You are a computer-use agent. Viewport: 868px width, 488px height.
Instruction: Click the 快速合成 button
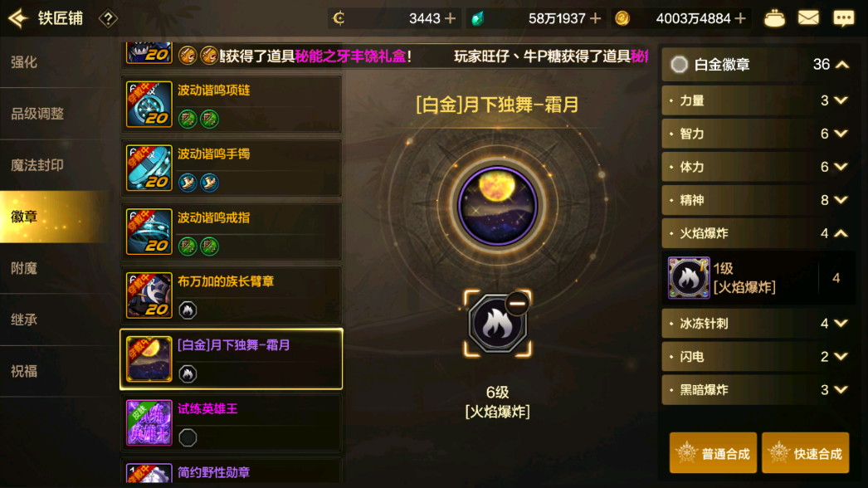tap(806, 453)
